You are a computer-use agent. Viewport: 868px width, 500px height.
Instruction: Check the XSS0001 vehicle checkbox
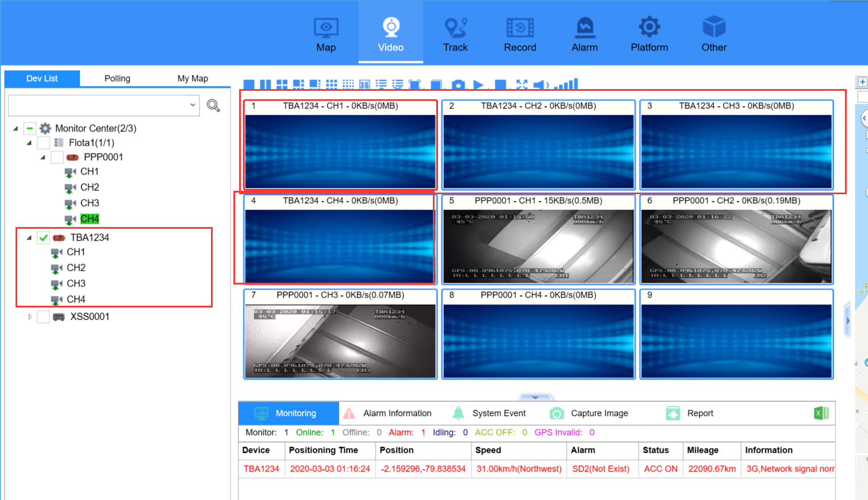(43, 317)
